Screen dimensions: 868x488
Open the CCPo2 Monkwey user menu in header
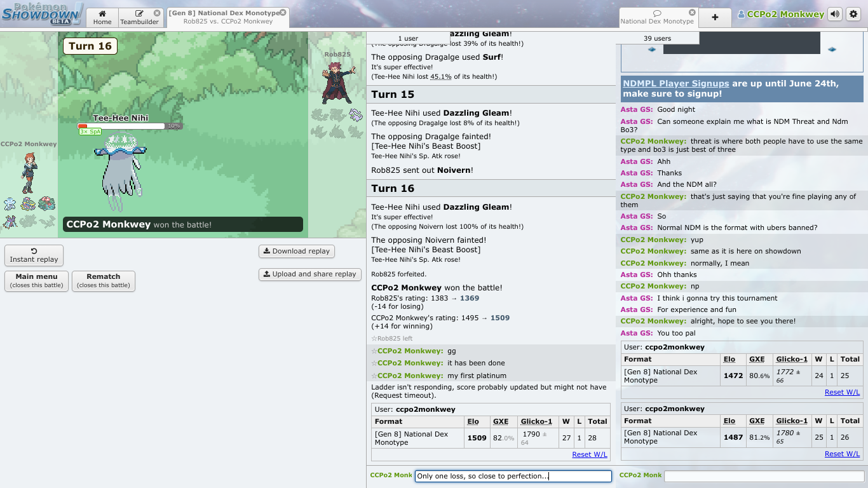click(x=780, y=14)
